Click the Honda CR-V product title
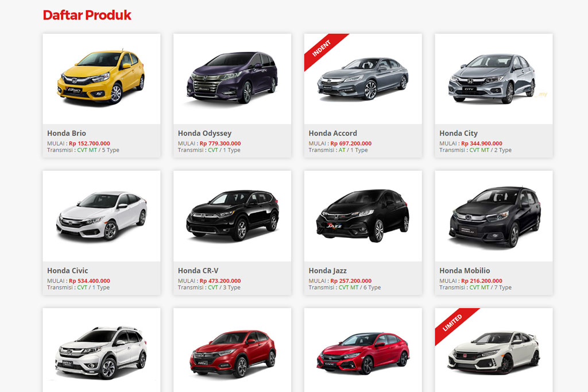 pos(198,271)
